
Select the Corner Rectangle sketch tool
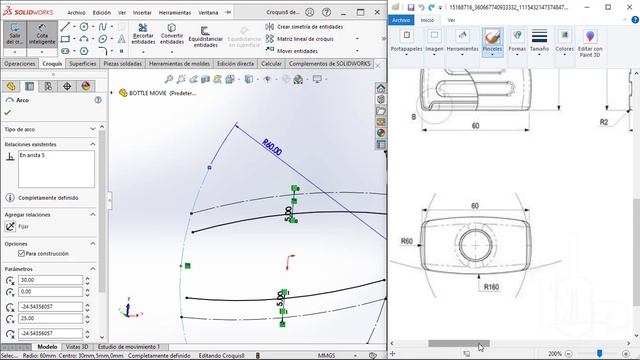click(65, 39)
